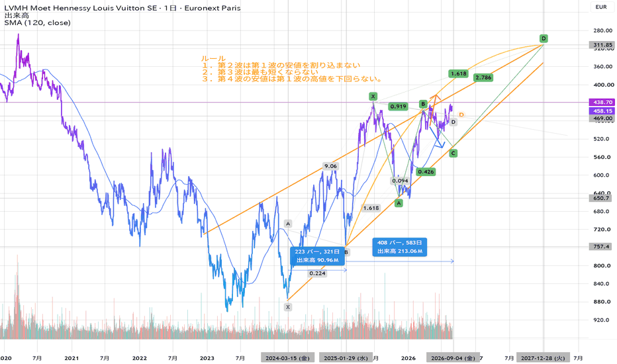Open the SMA (120, close) indicator legend
Image resolution: width=617 pixels, height=364 pixels.
[x=37, y=23]
